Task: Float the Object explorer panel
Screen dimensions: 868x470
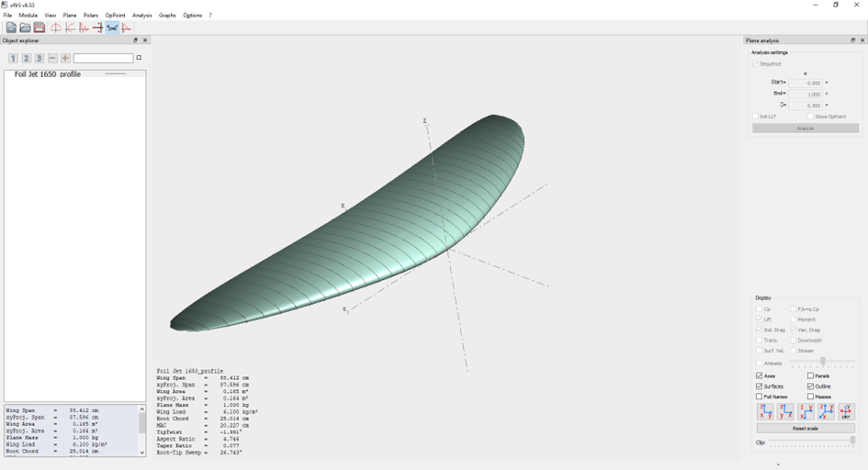Action: point(135,40)
